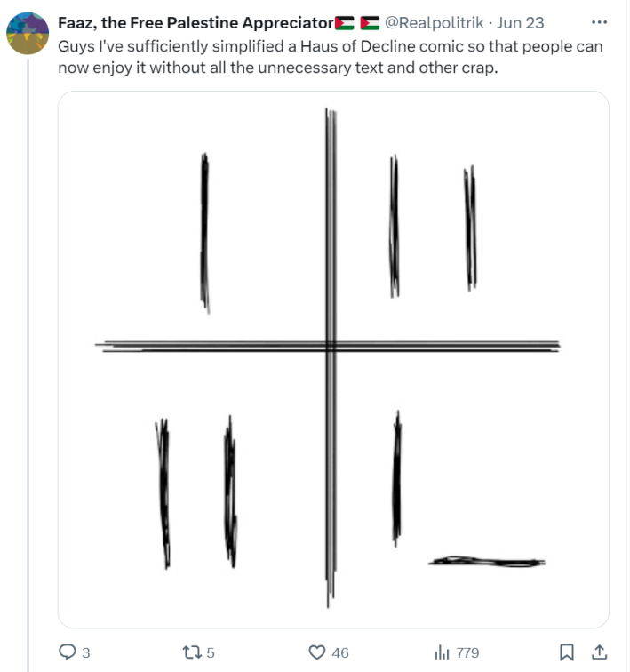View tweet analytics bar chart icon

tap(442, 652)
